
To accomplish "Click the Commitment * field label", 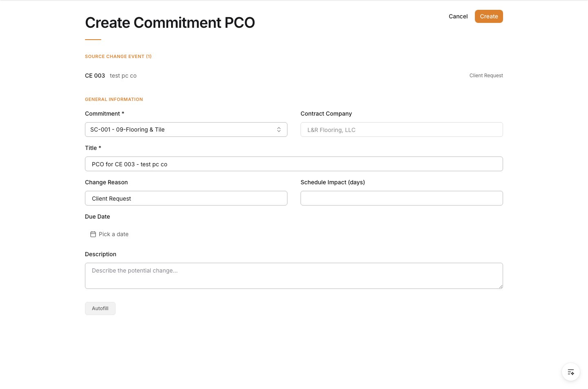I will pos(105,114).
